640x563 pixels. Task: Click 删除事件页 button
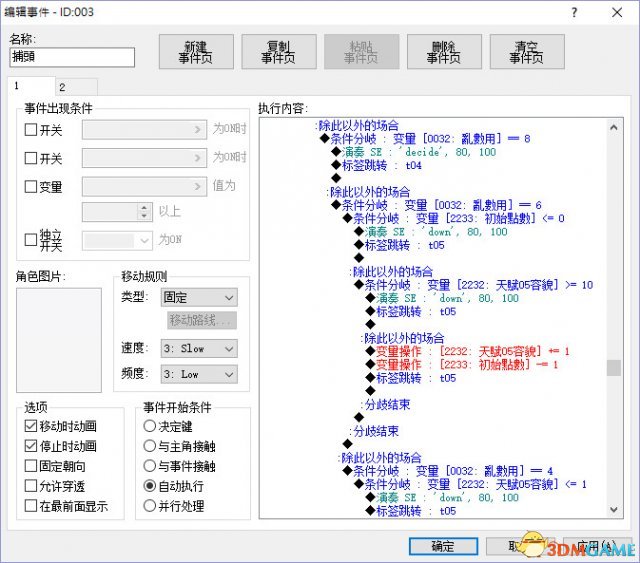tap(444, 52)
